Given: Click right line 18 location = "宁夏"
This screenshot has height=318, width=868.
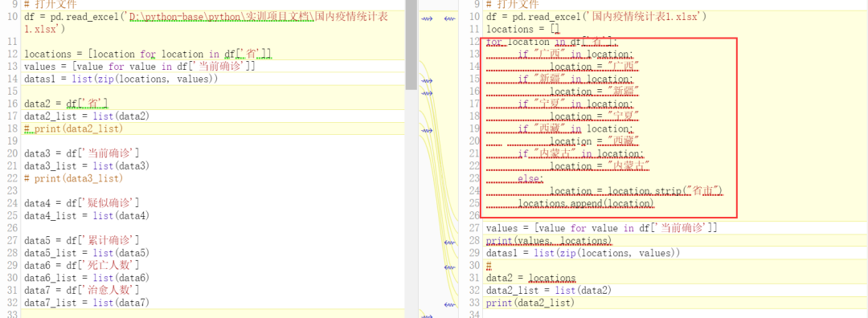Looking at the screenshot, I should click(x=595, y=116).
